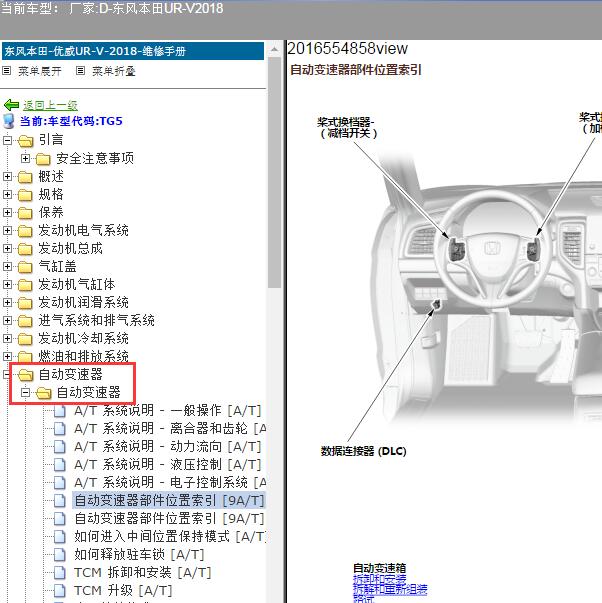The image size is (602, 603).
Task: Open A/T 系统说明 - 动力流向 [A/T]
Action: [168, 446]
